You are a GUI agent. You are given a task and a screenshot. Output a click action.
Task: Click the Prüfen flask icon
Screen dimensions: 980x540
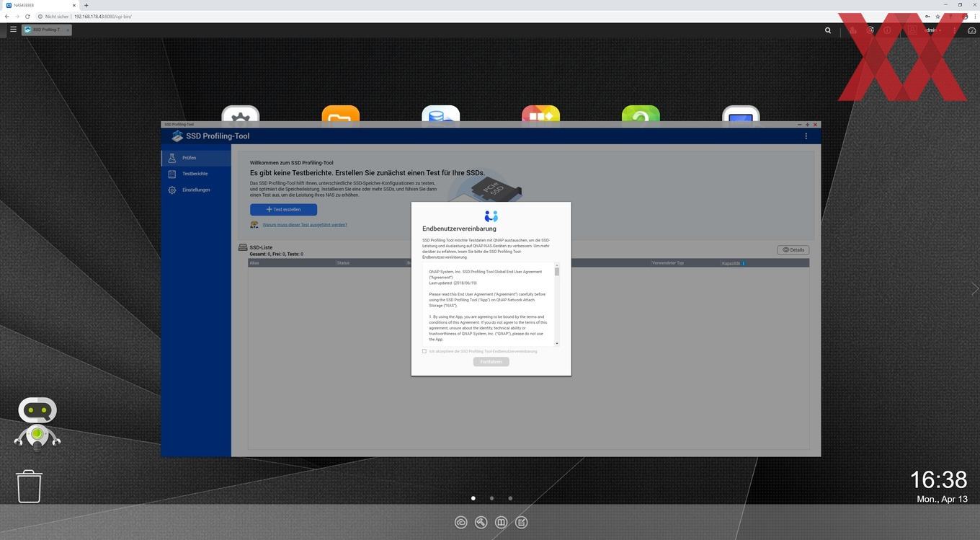(x=171, y=158)
